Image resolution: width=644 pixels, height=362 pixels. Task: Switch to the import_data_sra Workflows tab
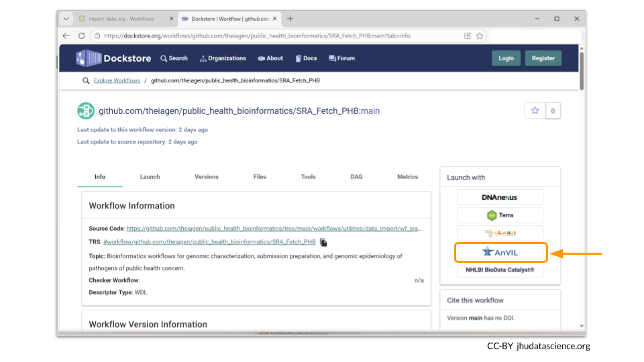coord(121,19)
